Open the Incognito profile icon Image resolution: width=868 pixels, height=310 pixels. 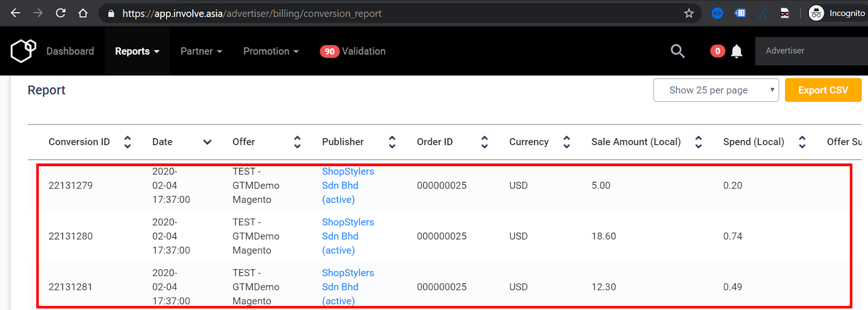tap(816, 13)
